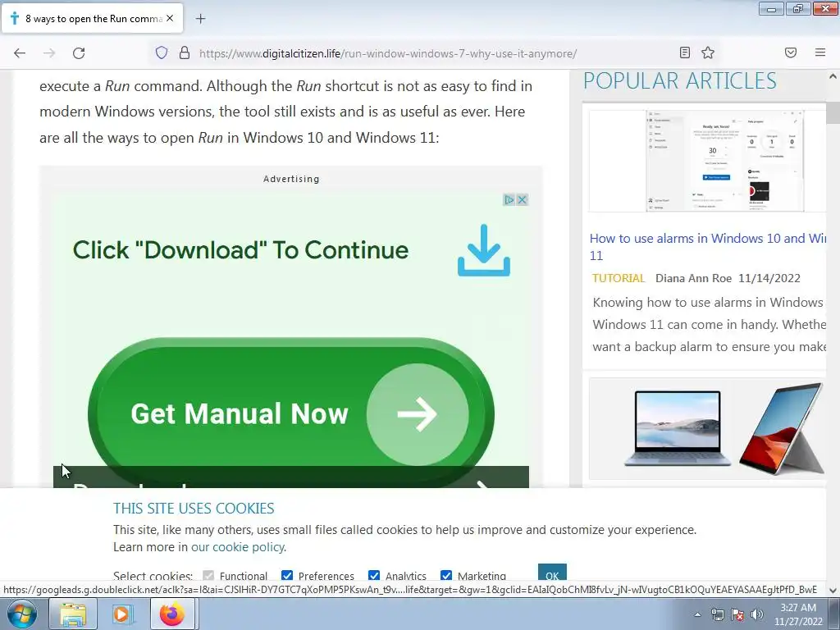Reload the current page

[x=79, y=53]
